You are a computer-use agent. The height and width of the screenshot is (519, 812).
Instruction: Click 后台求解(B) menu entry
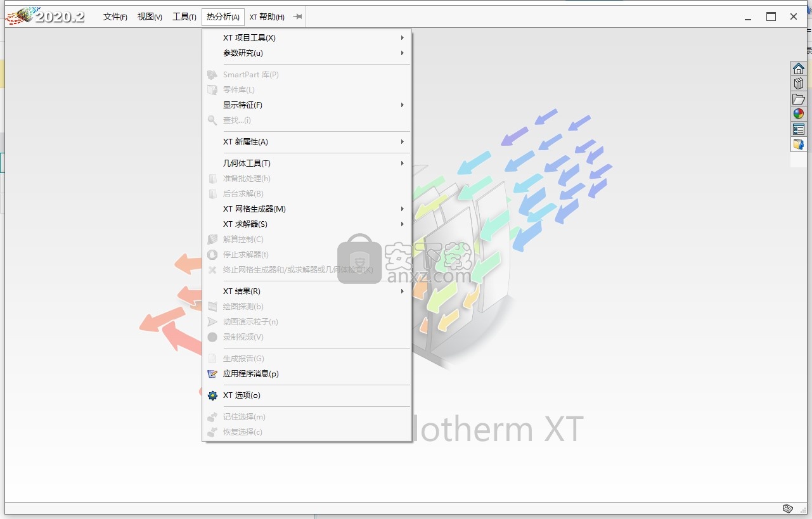[307, 194]
